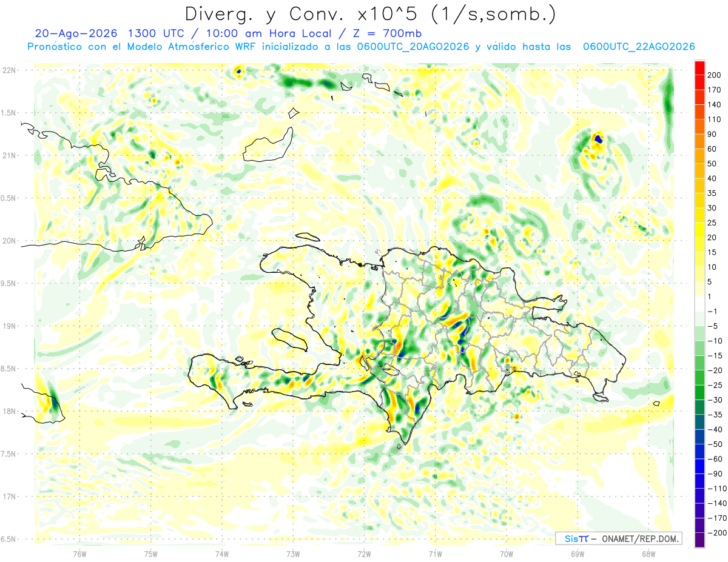Screen dimensions: 728x562
Task: Click the '8.5N' latitude label
Action: [8, 369]
